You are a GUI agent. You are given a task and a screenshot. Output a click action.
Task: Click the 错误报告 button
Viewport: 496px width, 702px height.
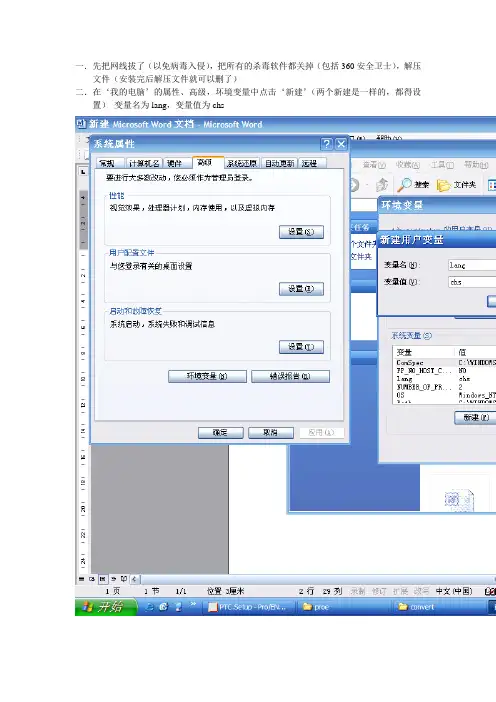click(291, 376)
